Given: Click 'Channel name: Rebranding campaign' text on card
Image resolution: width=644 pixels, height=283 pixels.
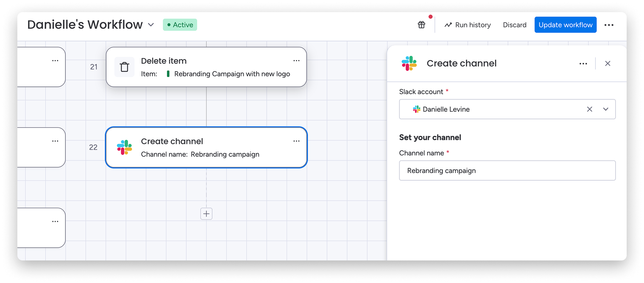Looking at the screenshot, I should tap(200, 154).
